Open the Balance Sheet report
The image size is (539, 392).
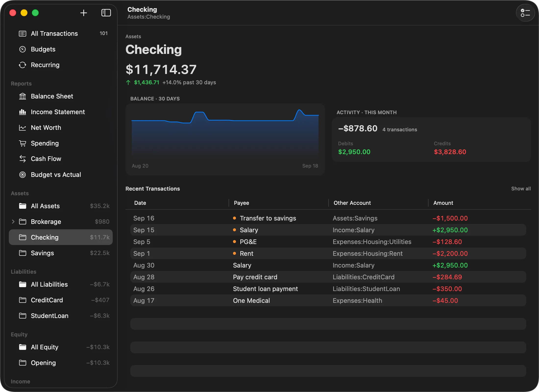pyautogui.click(x=61, y=96)
